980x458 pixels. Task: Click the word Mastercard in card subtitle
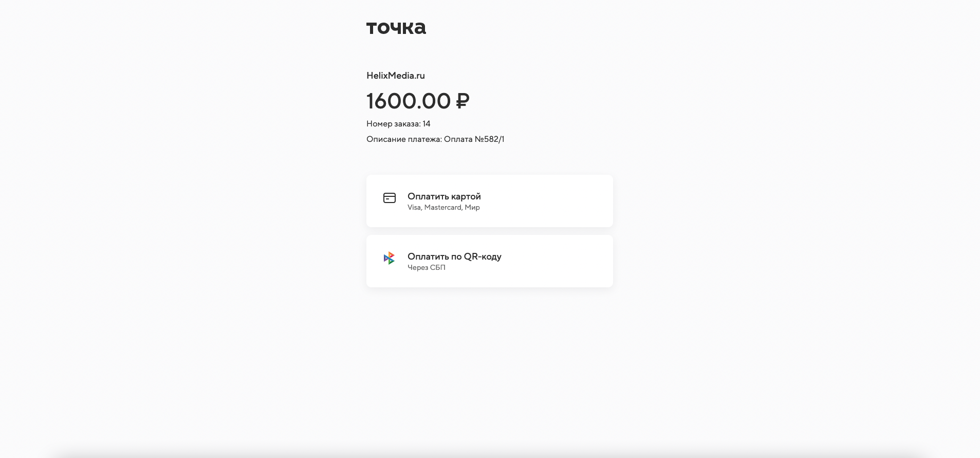(442, 208)
